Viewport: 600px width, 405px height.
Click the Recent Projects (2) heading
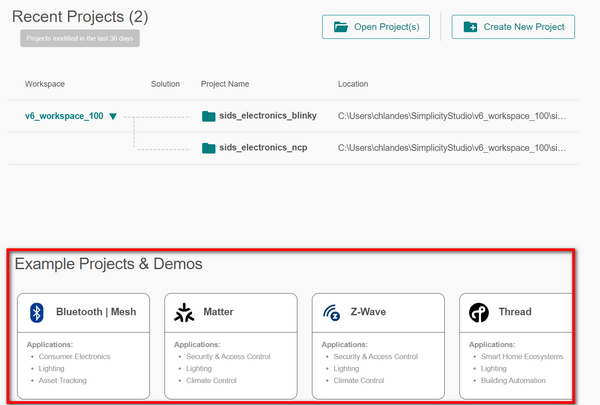point(80,17)
